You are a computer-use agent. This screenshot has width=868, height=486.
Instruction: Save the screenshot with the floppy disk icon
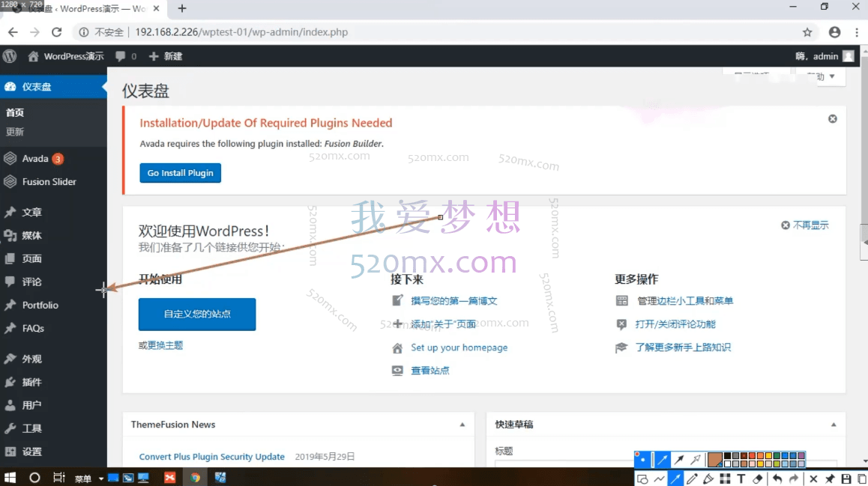point(846,478)
